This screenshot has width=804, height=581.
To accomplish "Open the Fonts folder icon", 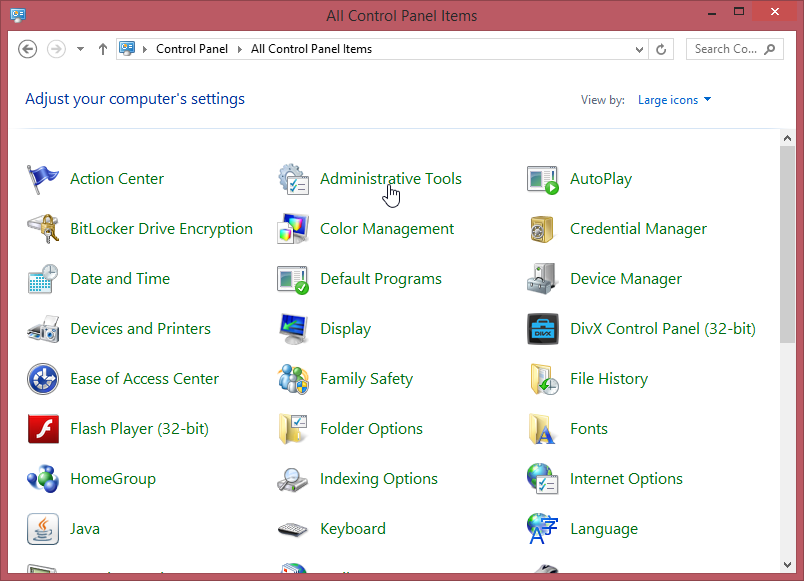I will click(542, 429).
